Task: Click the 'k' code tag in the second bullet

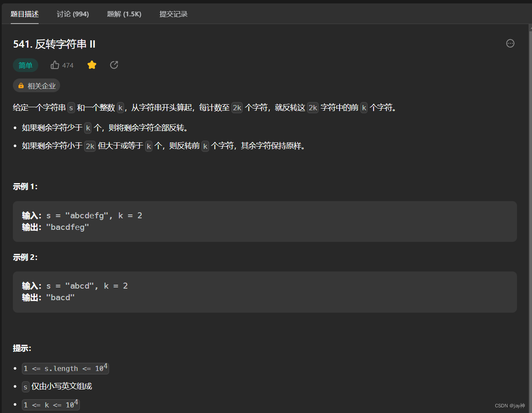Action: [x=149, y=146]
